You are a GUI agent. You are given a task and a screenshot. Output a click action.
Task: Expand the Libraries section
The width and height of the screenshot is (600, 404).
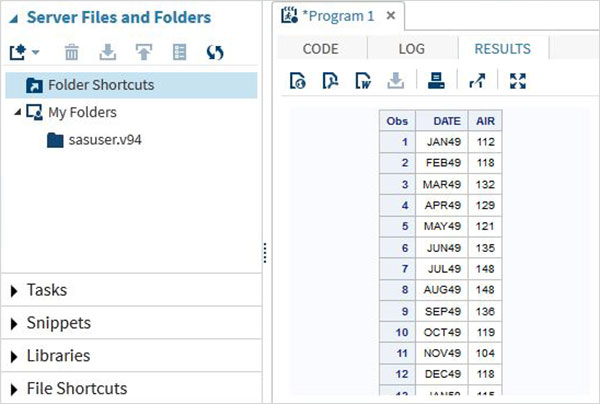[x=14, y=356]
